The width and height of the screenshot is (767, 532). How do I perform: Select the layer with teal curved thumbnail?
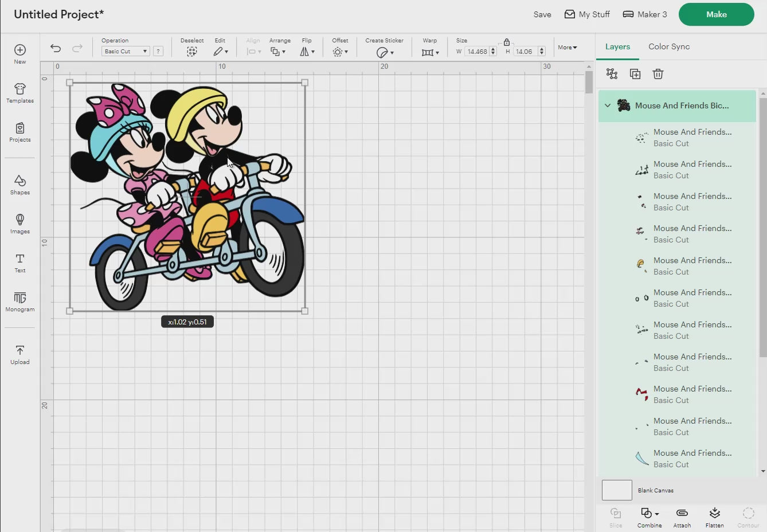coord(677,459)
